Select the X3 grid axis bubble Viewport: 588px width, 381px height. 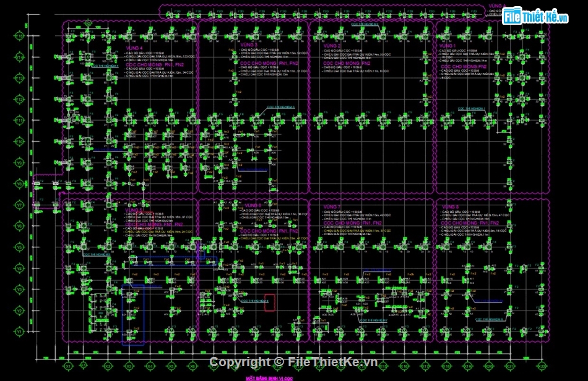(x=129, y=366)
